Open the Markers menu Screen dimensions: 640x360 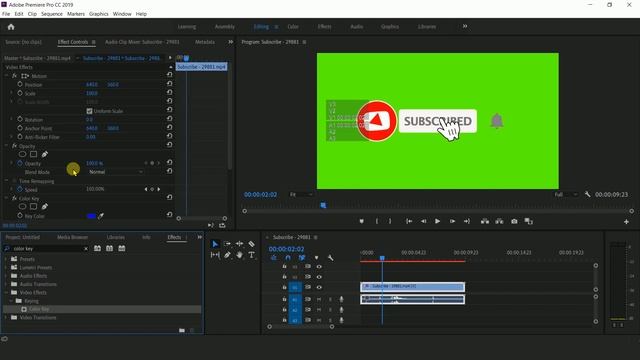tap(76, 14)
